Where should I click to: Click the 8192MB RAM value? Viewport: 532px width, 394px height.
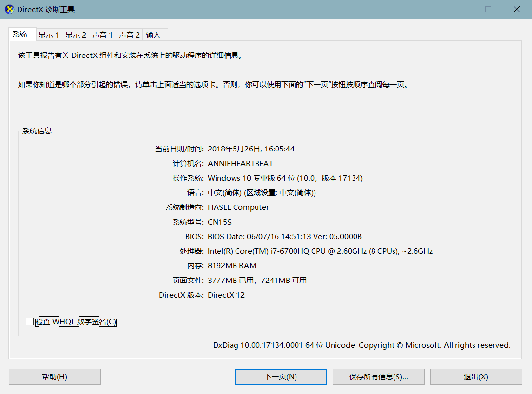[x=232, y=265]
